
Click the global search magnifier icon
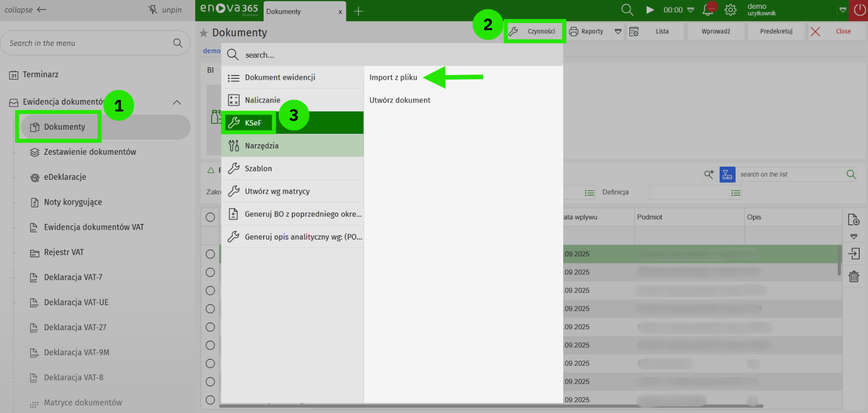[x=627, y=10]
